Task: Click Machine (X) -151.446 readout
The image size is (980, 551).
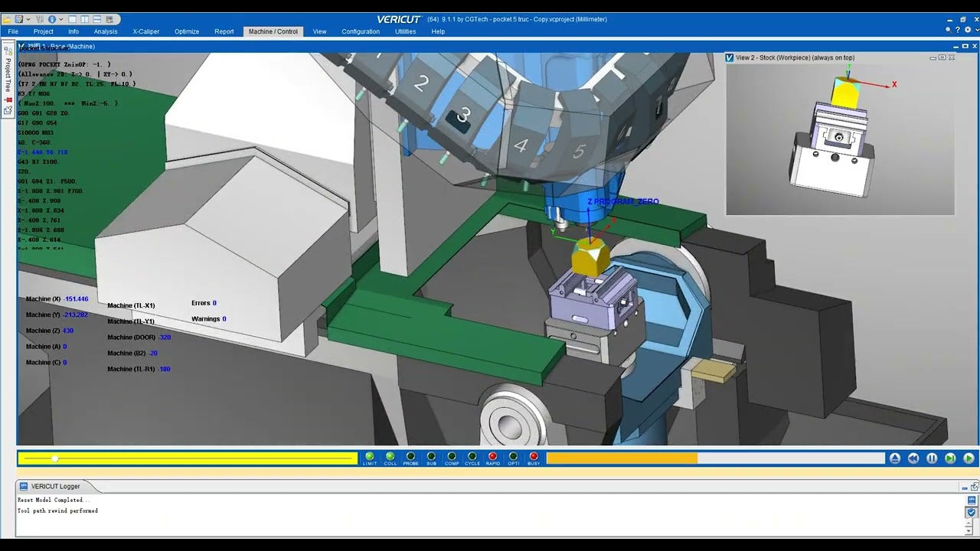Action: click(x=57, y=299)
